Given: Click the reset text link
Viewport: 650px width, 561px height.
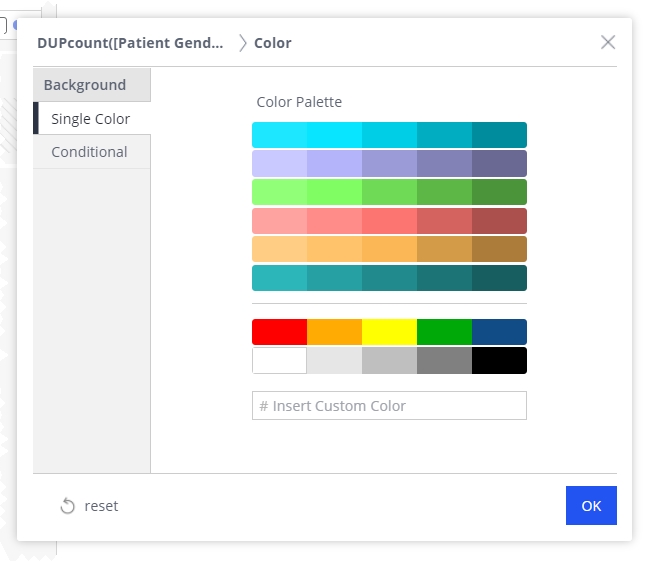Looking at the screenshot, I should (101, 506).
